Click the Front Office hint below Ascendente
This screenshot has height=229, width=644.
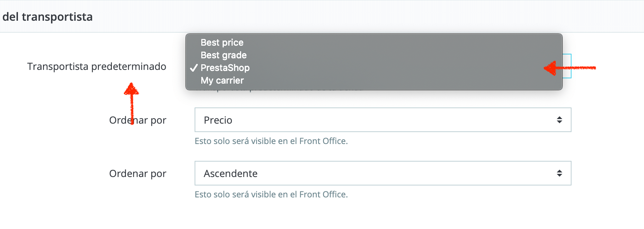(x=271, y=194)
